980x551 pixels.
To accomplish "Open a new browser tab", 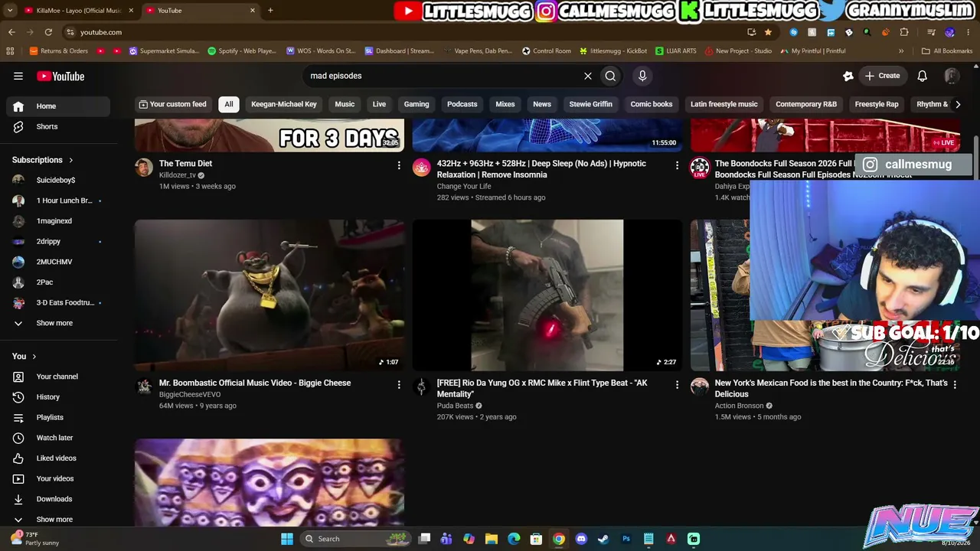I will coord(270,11).
